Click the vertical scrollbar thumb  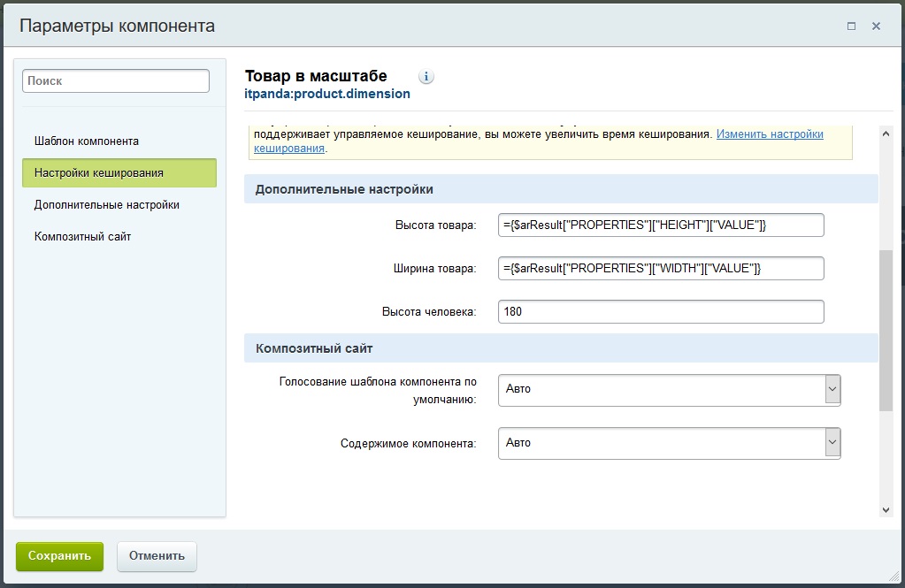886,330
